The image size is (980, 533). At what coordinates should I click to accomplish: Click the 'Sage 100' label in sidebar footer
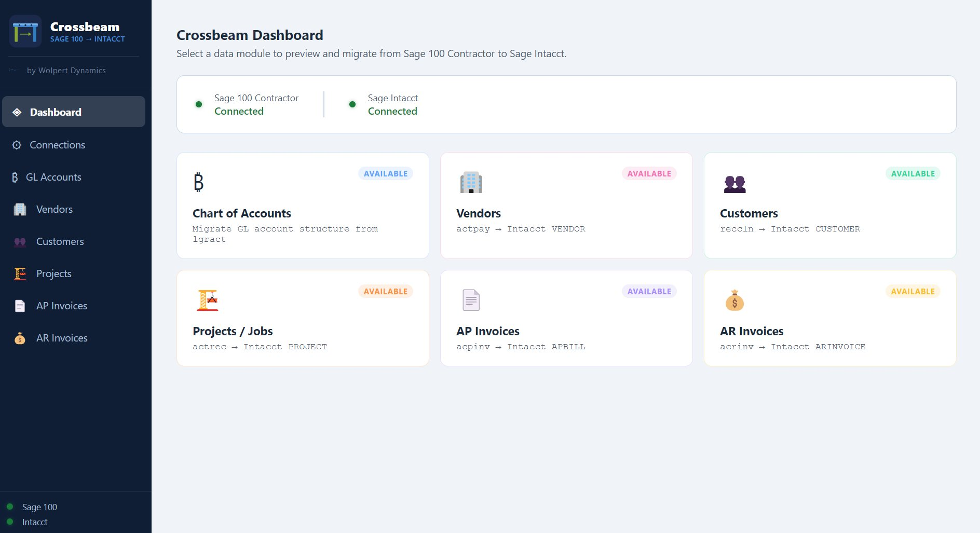tap(39, 507)
